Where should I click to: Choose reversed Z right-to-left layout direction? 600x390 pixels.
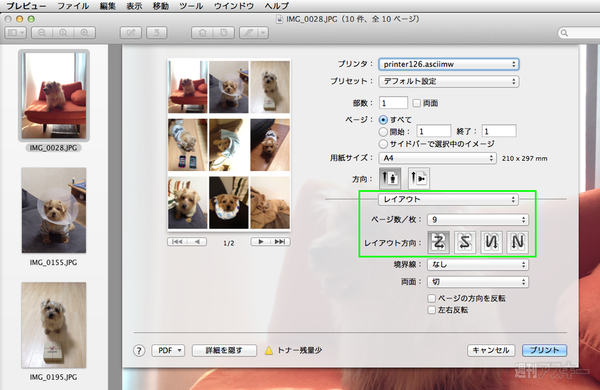465,242
